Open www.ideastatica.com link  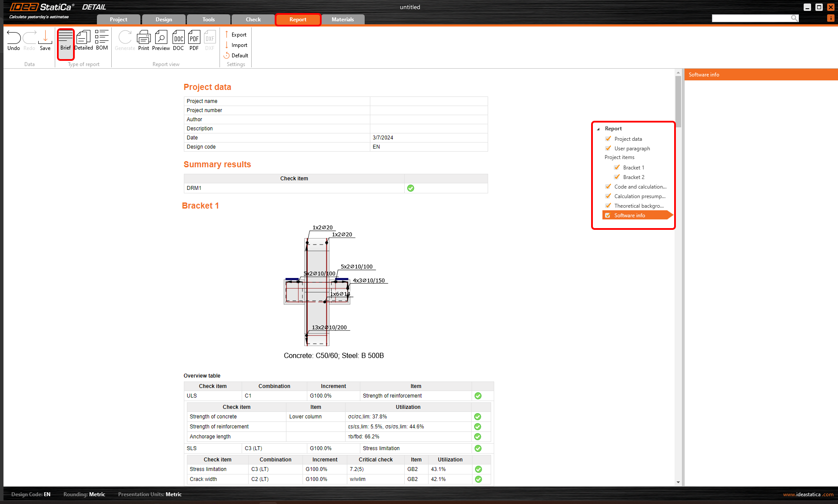(808, 494)
